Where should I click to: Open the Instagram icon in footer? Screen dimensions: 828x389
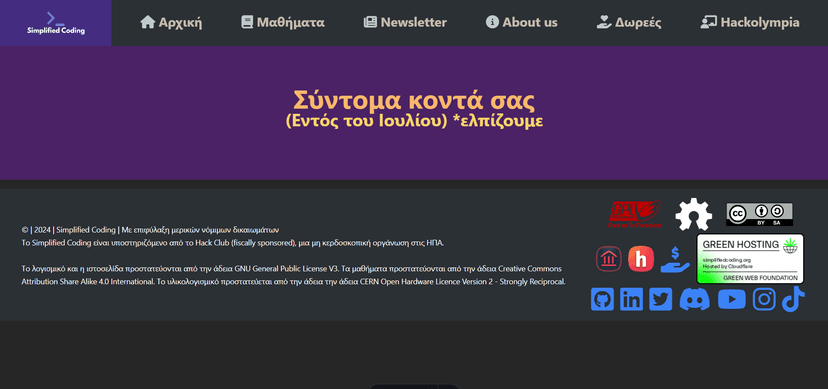(764, 299)
